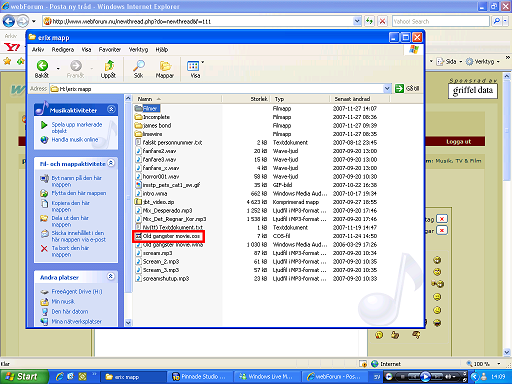Click the Logga ut link on webForum

458,142
